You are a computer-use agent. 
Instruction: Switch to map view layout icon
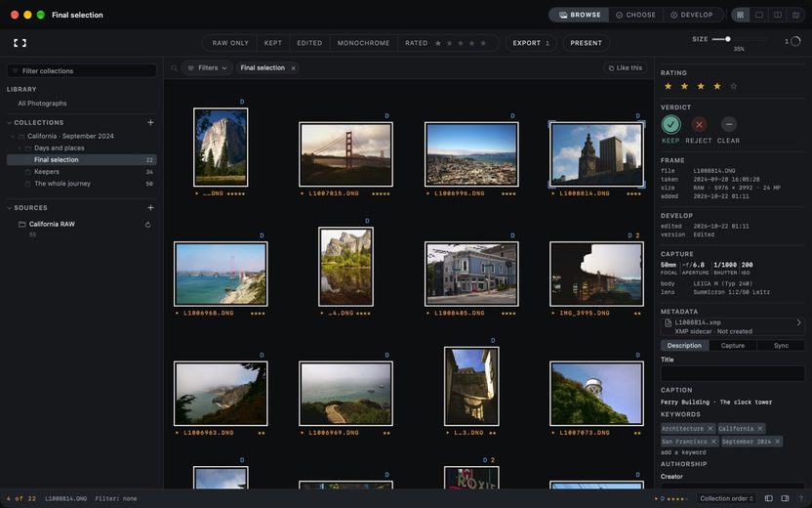796,15
